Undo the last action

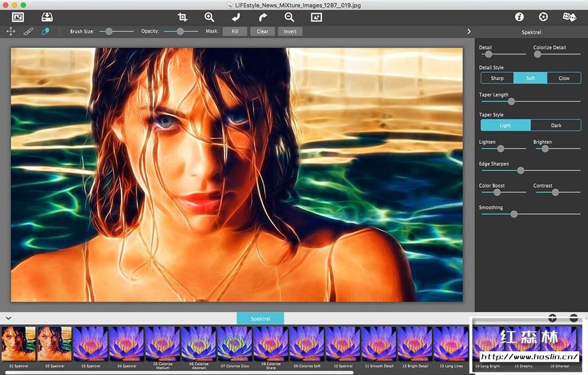point(236,17)
